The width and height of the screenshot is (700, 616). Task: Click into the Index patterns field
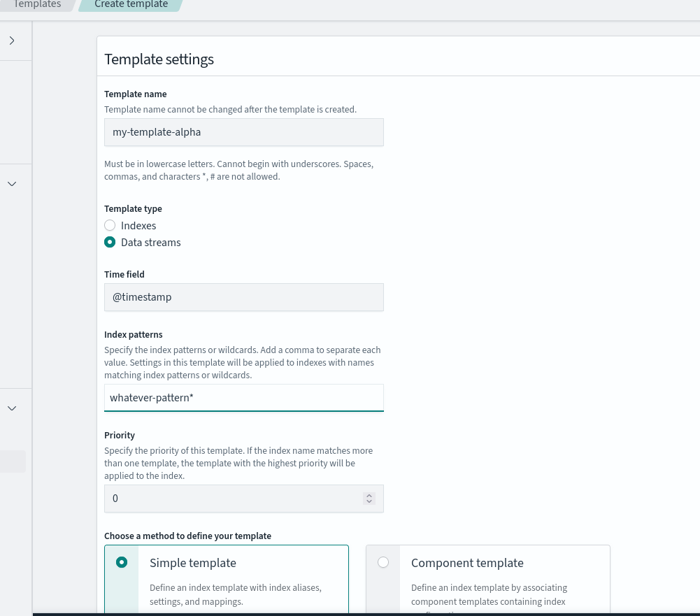[x=243, y=397]
